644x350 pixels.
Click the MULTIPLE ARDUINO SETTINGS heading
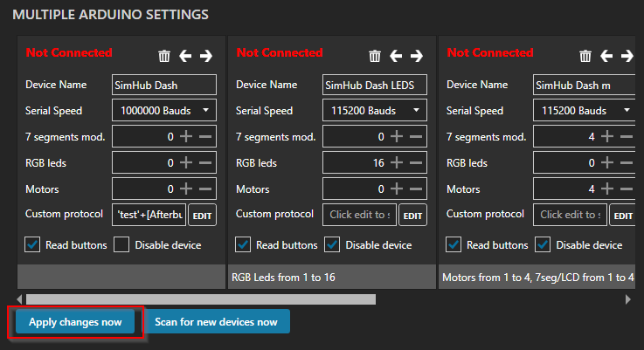[110, 15]
